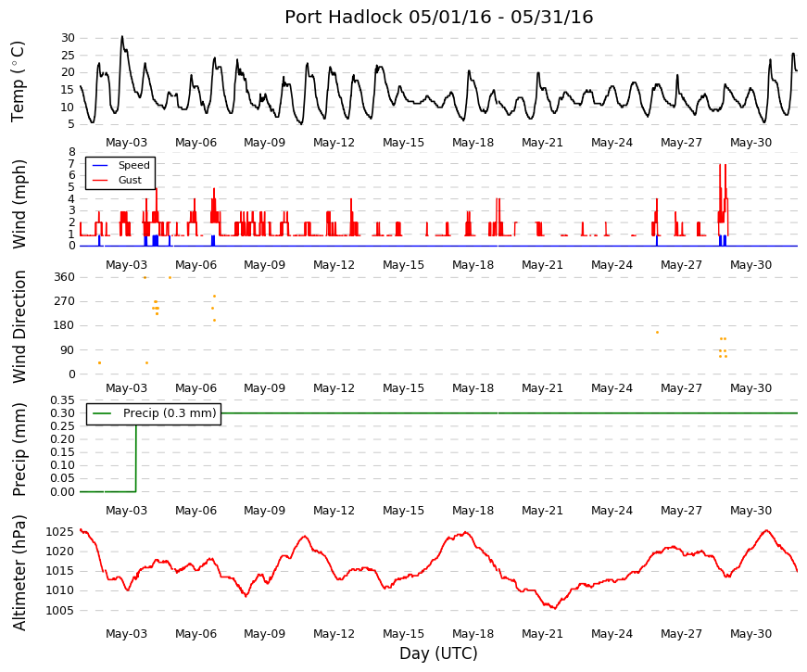This screenshot has height=672, width=807.
Task: Click the blue Speed legend line
Action: click(100, 165)
